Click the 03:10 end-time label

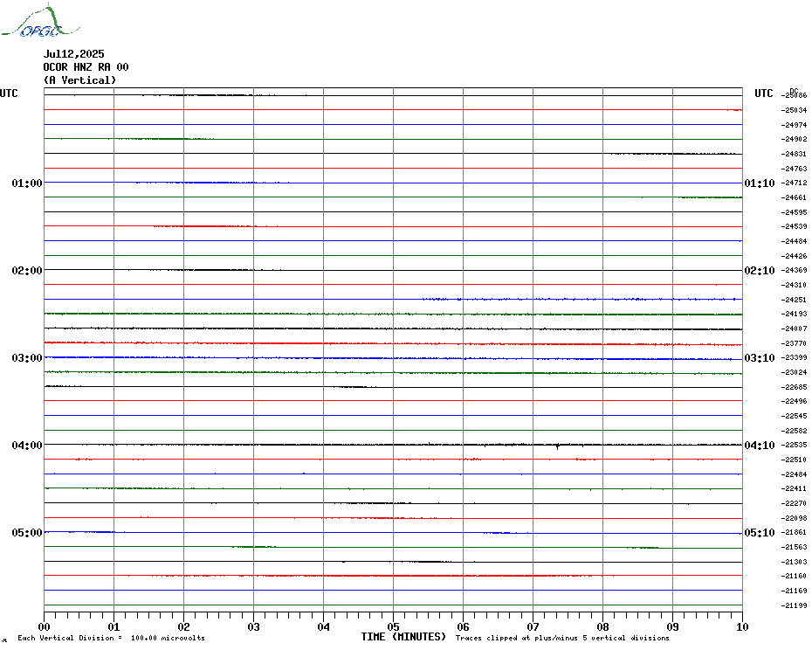[x=760, y=358]
